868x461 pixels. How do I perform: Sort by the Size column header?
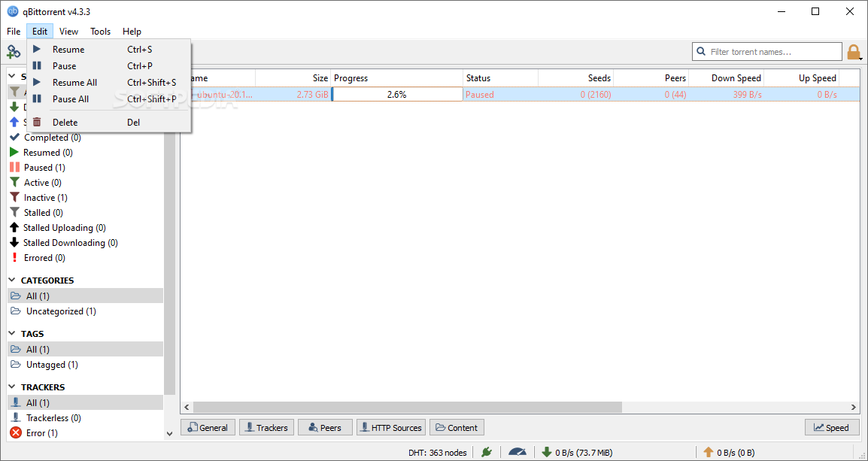(x=293, y=78)
